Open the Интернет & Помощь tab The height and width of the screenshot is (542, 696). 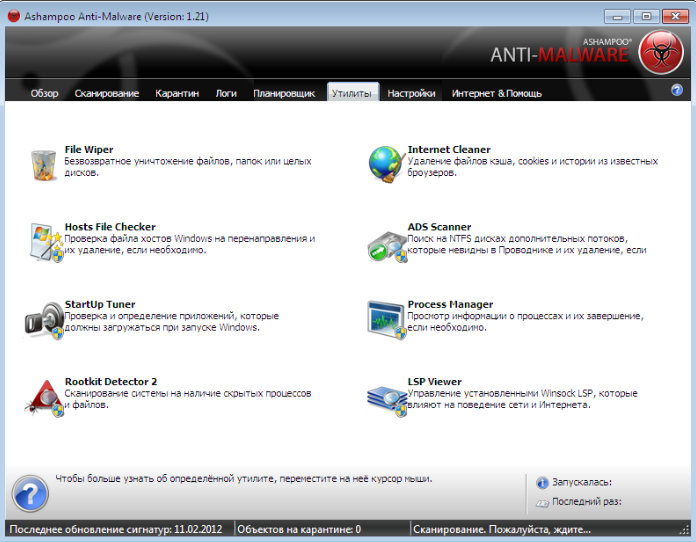coord(497,93)
